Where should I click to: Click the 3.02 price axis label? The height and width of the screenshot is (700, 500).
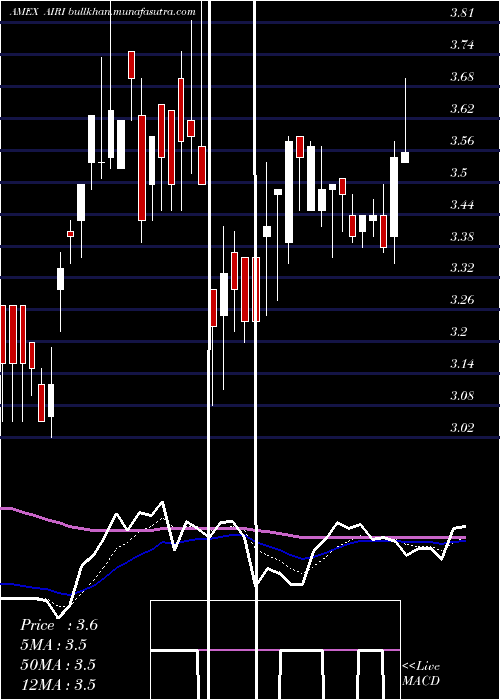tap(462, 428)
